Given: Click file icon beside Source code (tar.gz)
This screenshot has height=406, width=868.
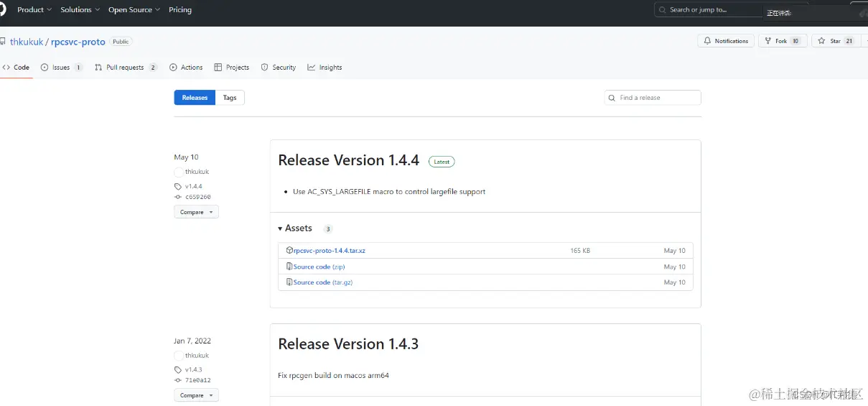Looking at the screenshot, I should pos(289,282).
